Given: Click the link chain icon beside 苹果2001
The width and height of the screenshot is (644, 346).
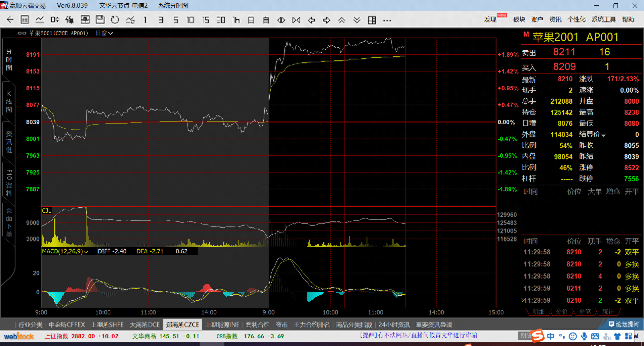Looking at the screenshot, I should [22, 33].
